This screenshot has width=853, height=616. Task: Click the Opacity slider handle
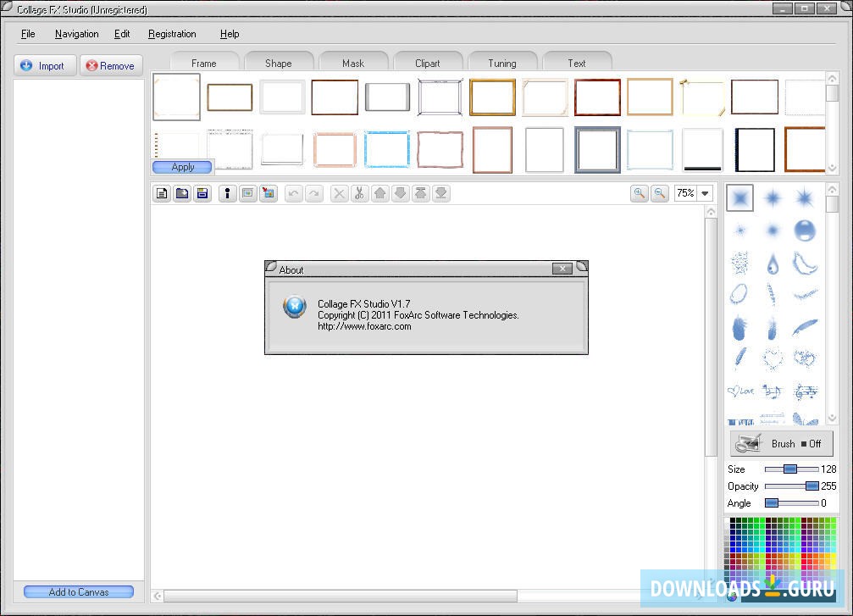click(811, 486)
